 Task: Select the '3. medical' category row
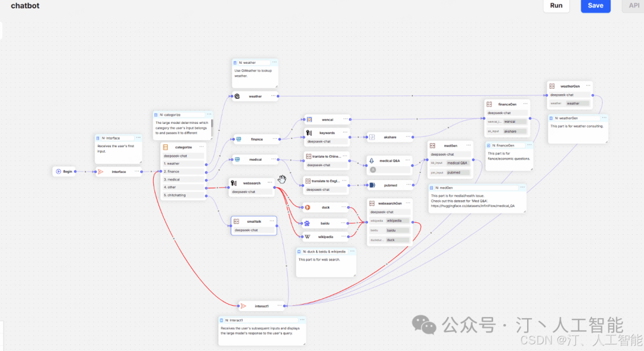pyautogui.click(x=184, y=179)
